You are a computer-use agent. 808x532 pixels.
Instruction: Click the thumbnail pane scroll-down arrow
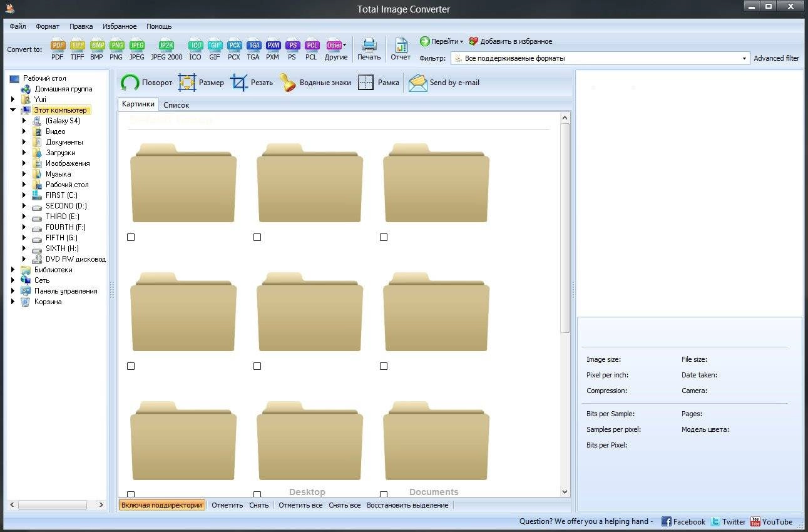coord(565,492)
